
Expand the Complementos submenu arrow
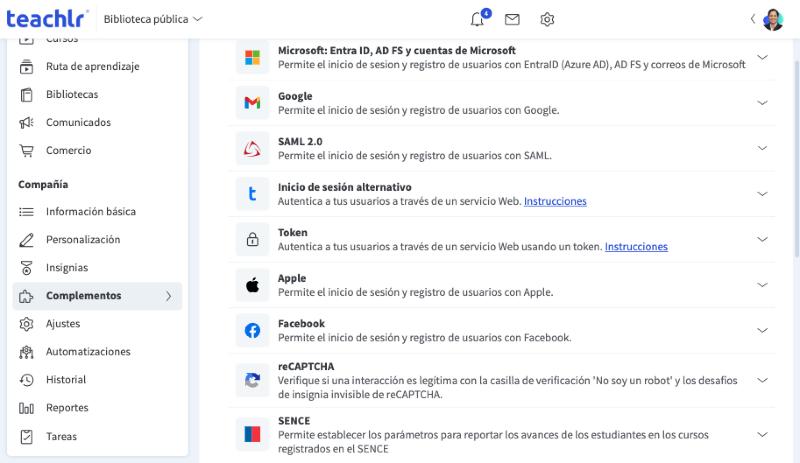click(168, 296)
